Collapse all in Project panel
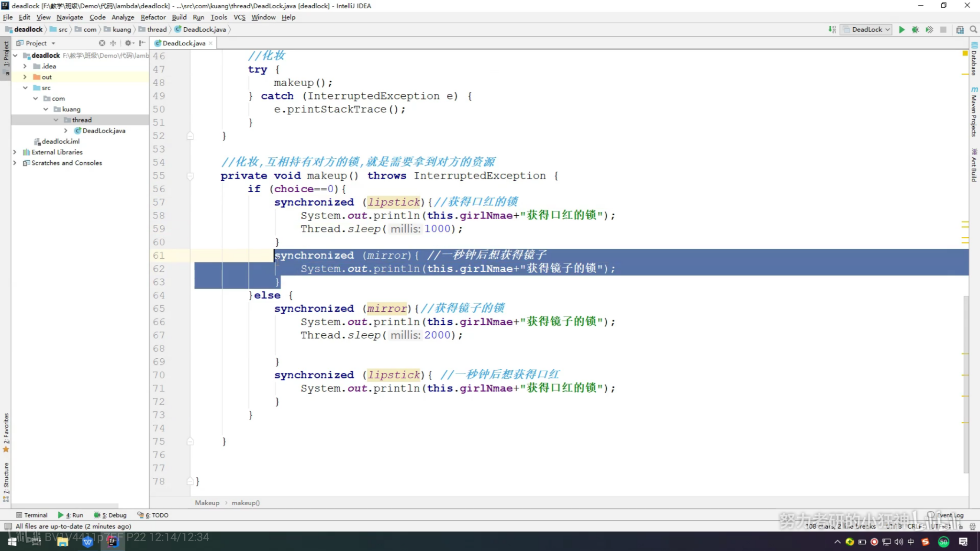This screenshot has width=980, height=551. (113, 43)
